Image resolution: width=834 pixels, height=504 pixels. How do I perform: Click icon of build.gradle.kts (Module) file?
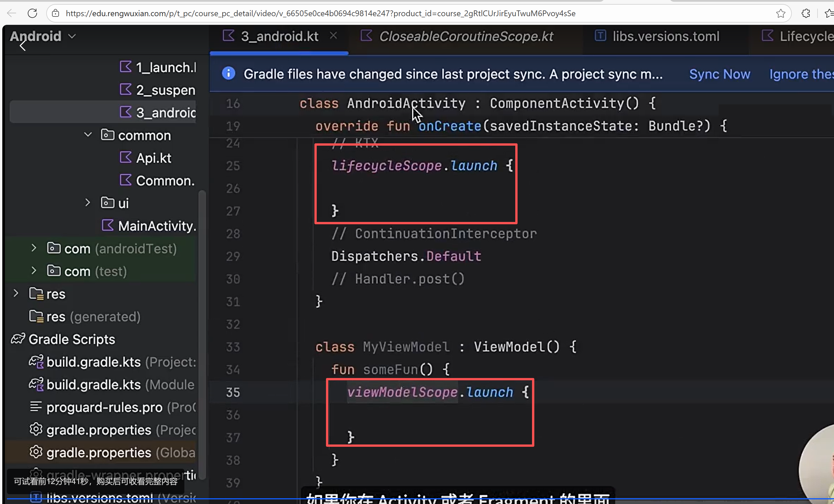click(36, 385)
